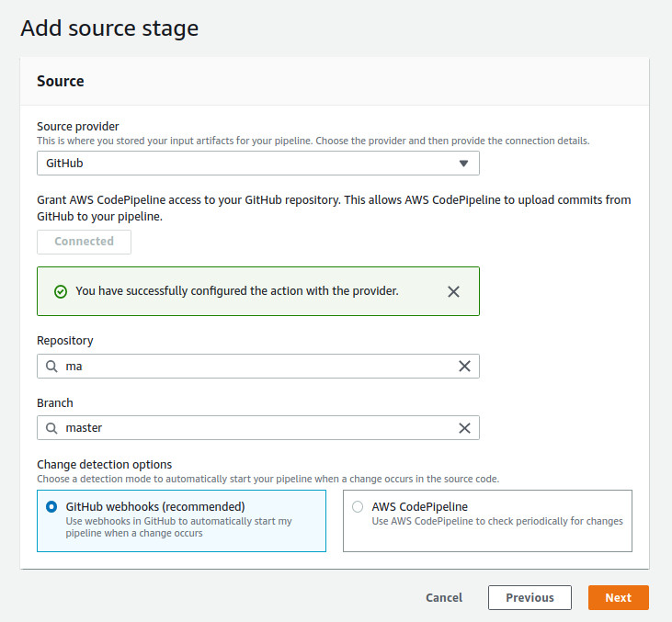Click 'Use AWS CodePipeline to check periodically' description
The height and width of the screenshot is (622, 672).
(497, 521)
